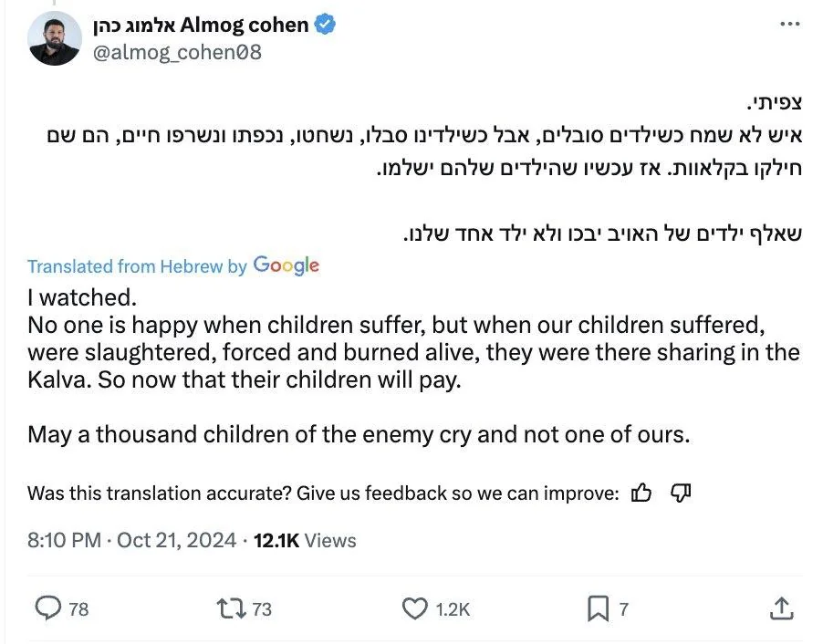Screen dimensions: 823x644
Task: Click the 73 reposts count
Action: 262,608
